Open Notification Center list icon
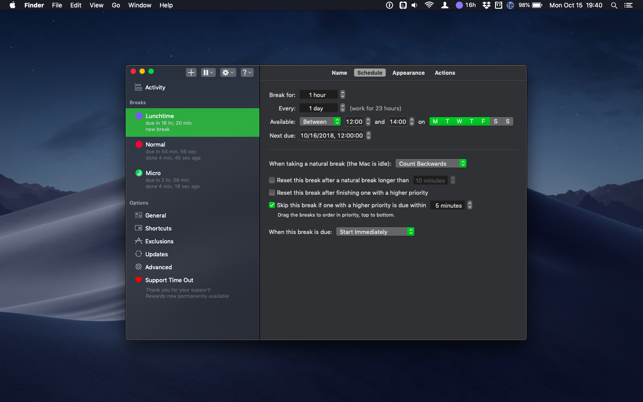 tap(628, 5)
